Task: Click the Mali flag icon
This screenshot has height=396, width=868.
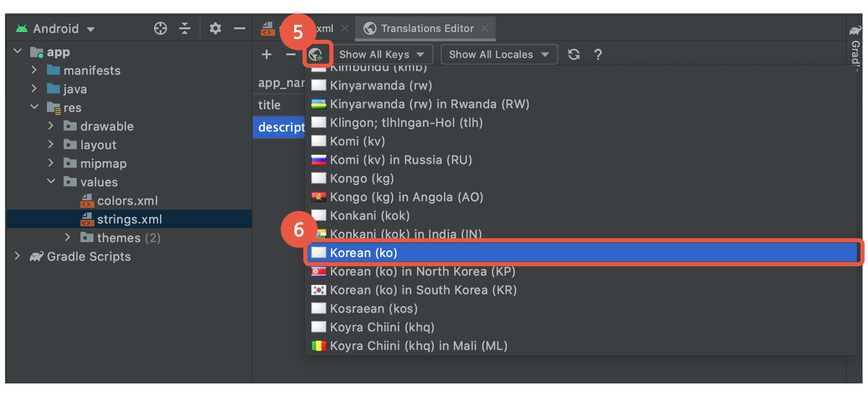Action: click(319, 345)
